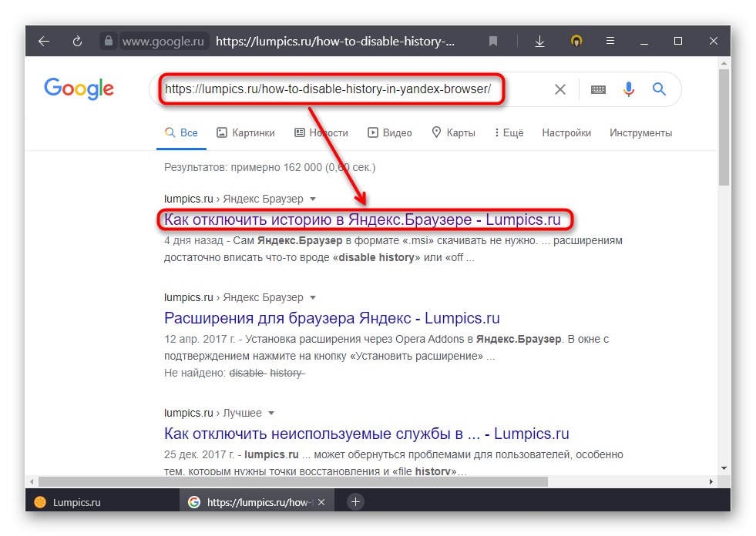The height and width of the screenshot is (536, 756).
Task: Open Инструменты search tools
Action: tap(640, 132)
